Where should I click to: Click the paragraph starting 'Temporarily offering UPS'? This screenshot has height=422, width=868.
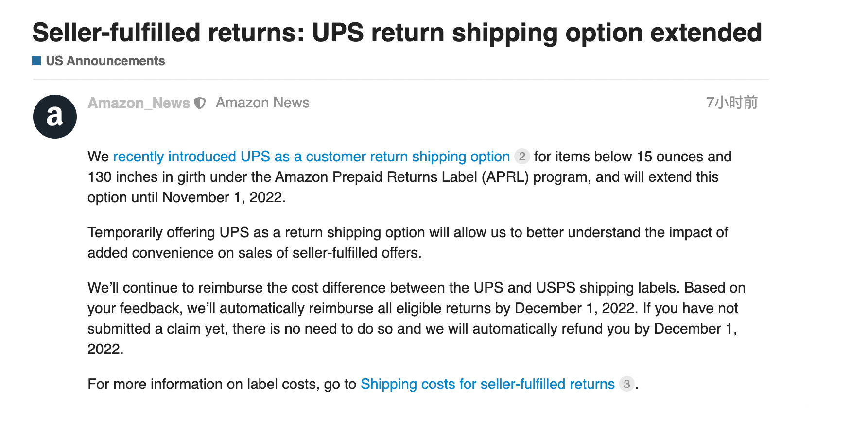pyautogui.click(x=408, y=243)
